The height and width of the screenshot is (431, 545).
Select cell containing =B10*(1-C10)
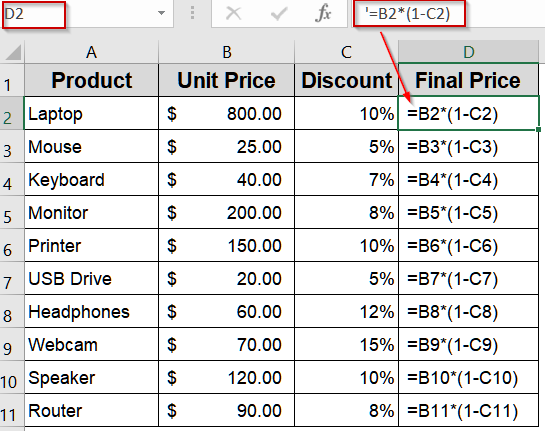pyautogui.click(x=469, y=377)
